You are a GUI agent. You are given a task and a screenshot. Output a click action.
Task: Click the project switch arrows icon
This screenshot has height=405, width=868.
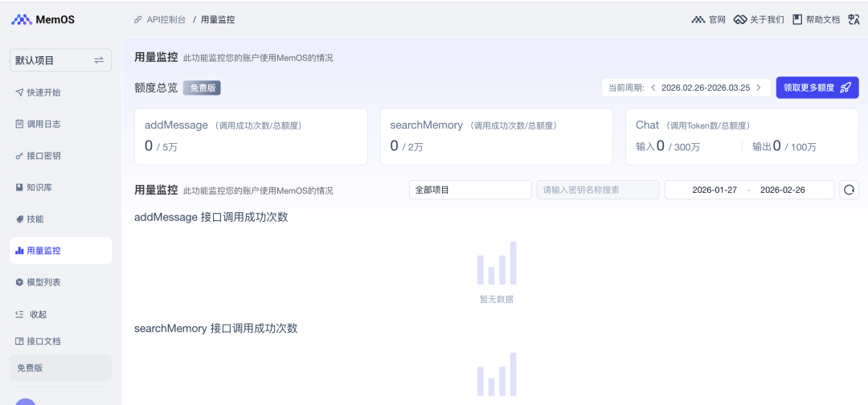point(99,60)
